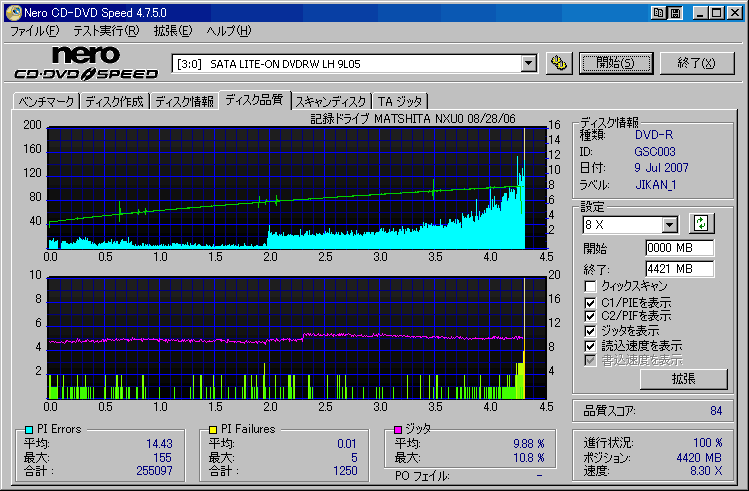Close the Nero CD-DVD Speed window
This screenshot has height=491, width=749.
pyautogui.click(x=735, y=13)
